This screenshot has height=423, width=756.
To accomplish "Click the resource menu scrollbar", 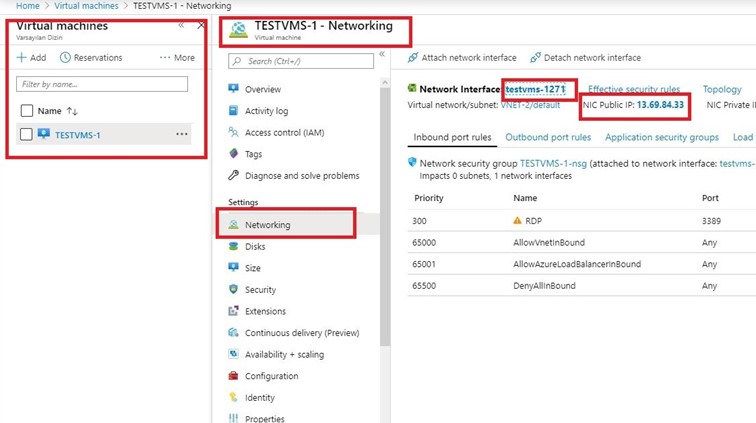I will coord(385,217).
